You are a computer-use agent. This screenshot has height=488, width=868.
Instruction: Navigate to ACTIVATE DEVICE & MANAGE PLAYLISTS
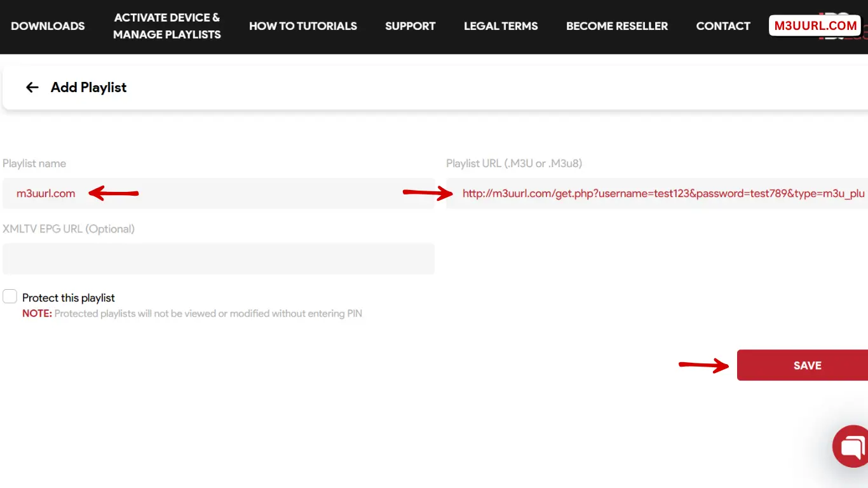pos(167,26)
